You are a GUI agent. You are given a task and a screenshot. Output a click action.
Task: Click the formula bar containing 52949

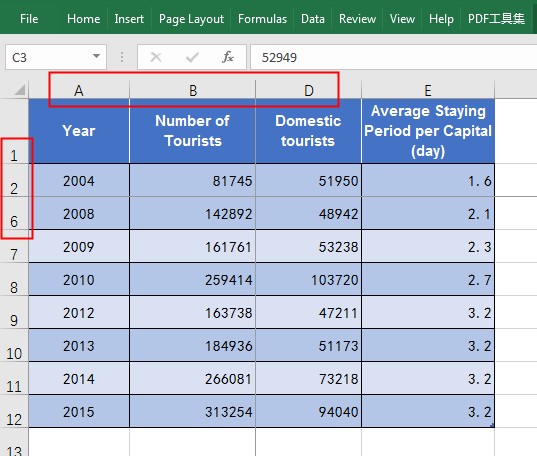point(394,57)
